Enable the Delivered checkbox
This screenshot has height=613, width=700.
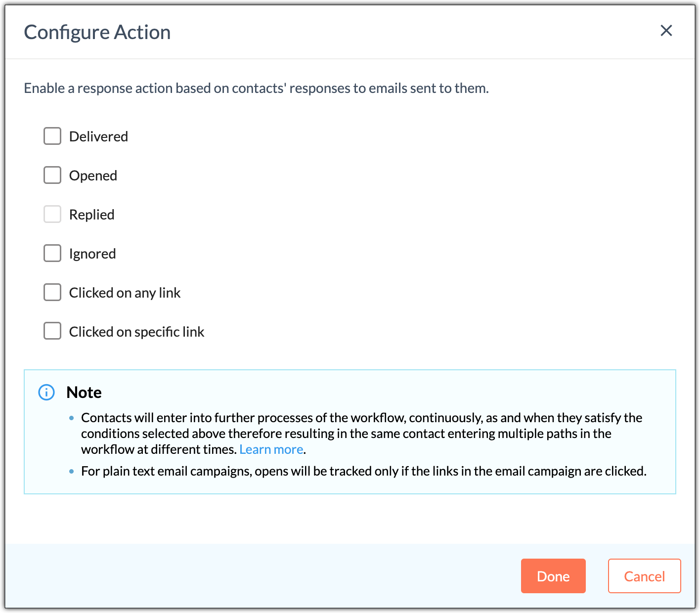click(52, 136)
